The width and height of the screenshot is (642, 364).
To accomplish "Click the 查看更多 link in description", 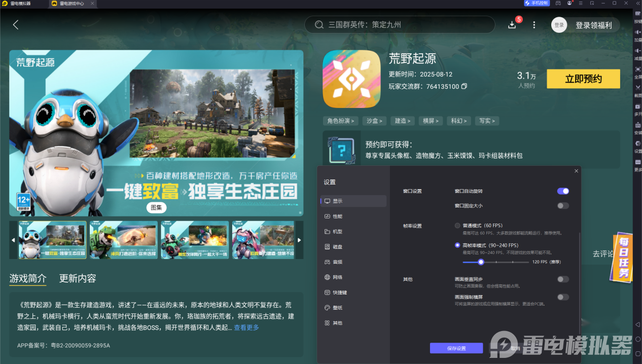I will point(246,327).
